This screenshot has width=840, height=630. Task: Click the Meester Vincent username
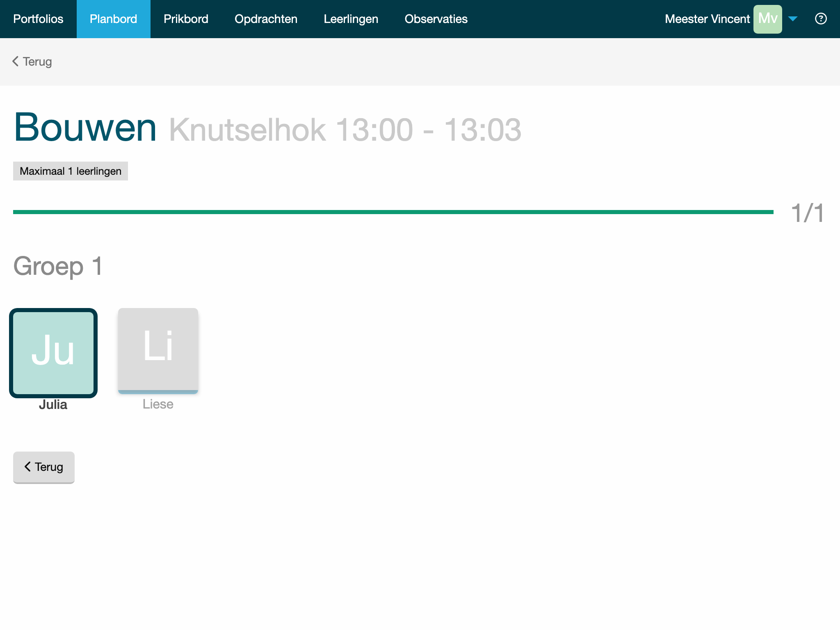[x=707, y=19]
